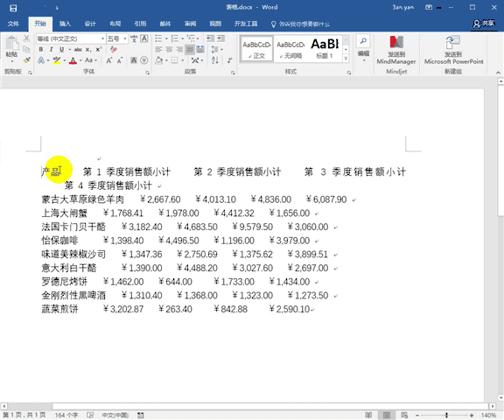The height and width of the screenshot is (420, 504).
Task: Open the font name dropdown
Action: click(x=102, y=38)
